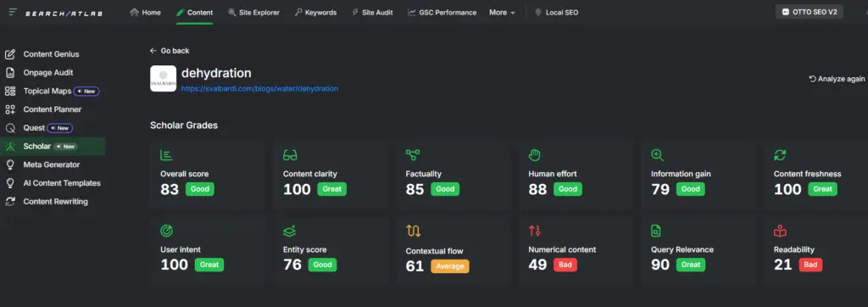This screenshot has height=307, width=868.
Task: Click the Content Planner squares icon
Action: point(10,109)
